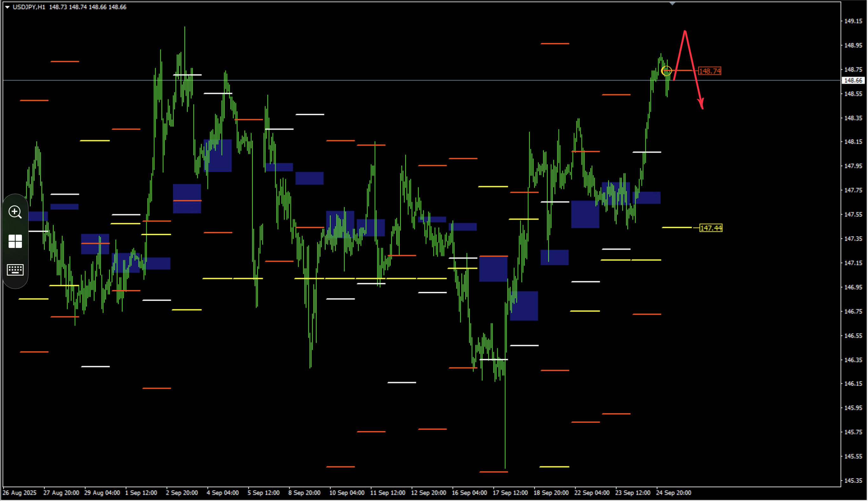The width and height of the screenshot is (868, 501).
Task: Click the 29 Aug 04:00 time label
Action: click(102, 493)
